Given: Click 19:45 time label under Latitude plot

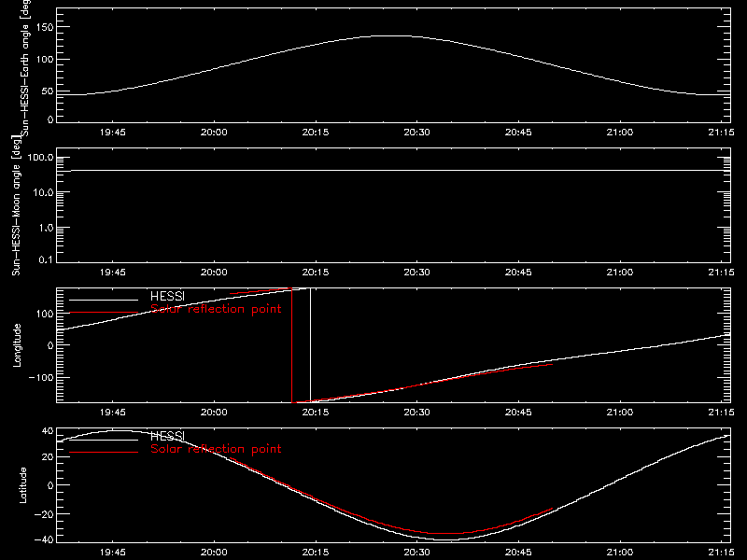Looking at the screenshot, I should (x=113, y=553).
